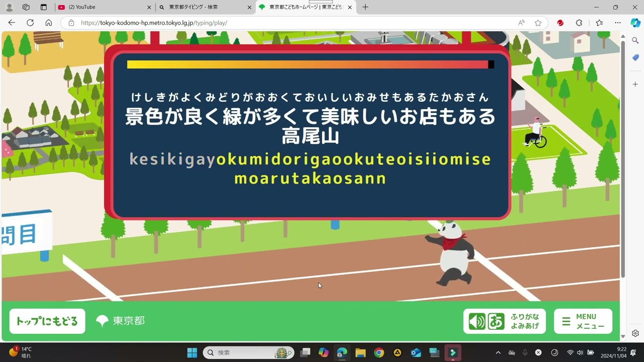The height and width of the screenshot is (362, 644).
Task: Click the Windows taskbar search box
Action: pyautogui.click(x=248, y=352)
